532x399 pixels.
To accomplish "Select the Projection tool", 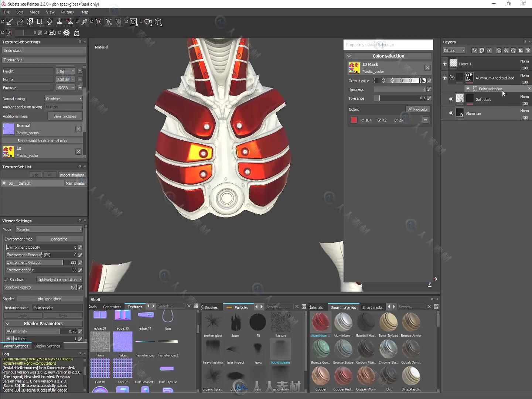I will tap(30, 22).
